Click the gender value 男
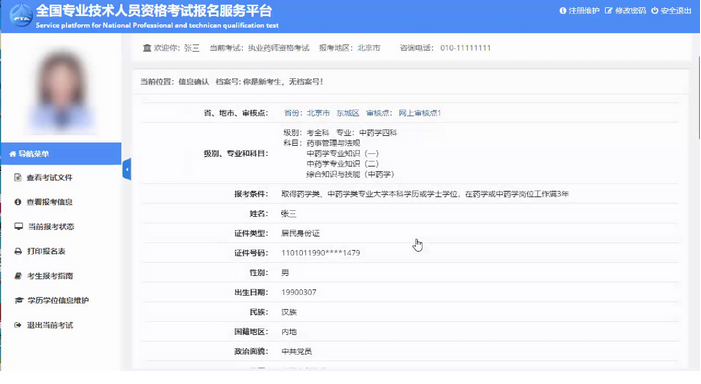 285,272
